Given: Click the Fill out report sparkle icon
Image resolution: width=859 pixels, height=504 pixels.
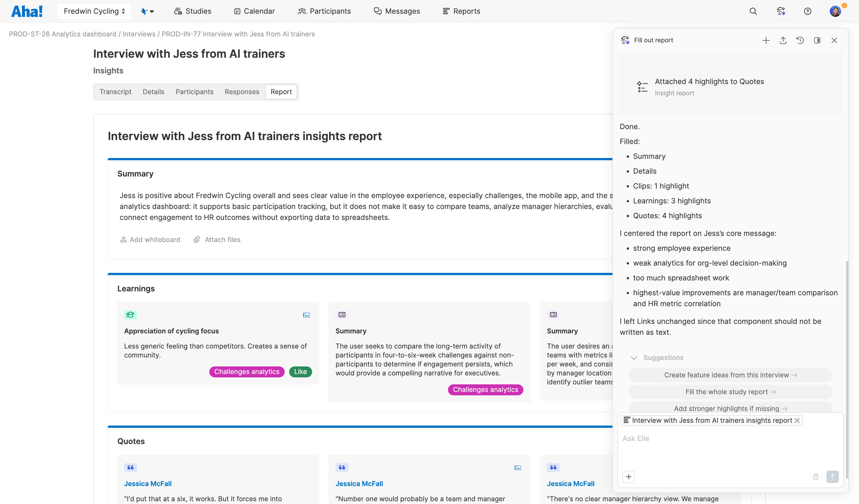Looking at the screenshot, I should tap(625, 40).
